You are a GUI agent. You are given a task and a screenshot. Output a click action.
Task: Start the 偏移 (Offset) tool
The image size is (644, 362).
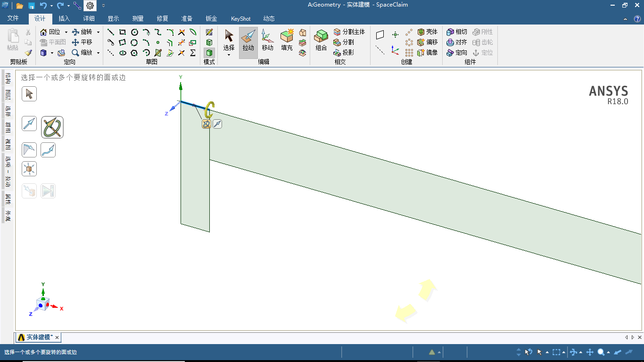point(428,42)
